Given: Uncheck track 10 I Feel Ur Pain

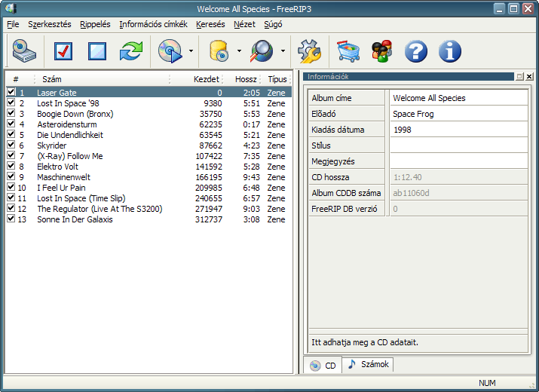Looking at the screenshot, I should click(x=11, y=187).
